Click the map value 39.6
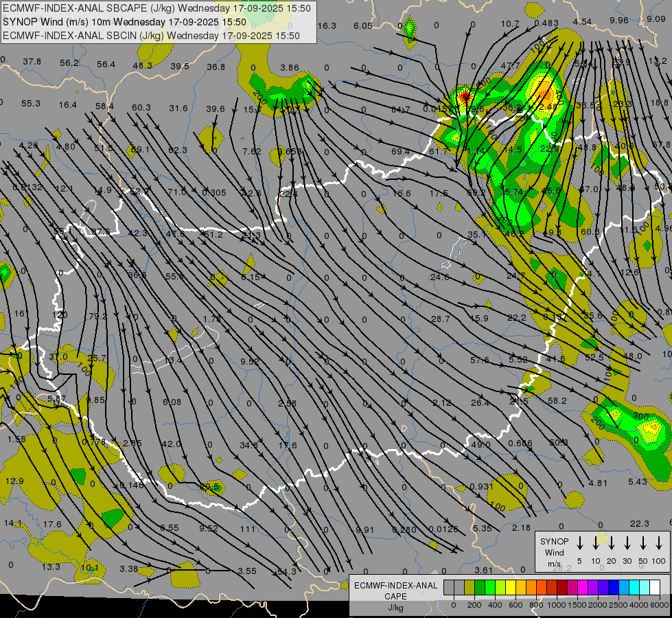 [215, 109]
